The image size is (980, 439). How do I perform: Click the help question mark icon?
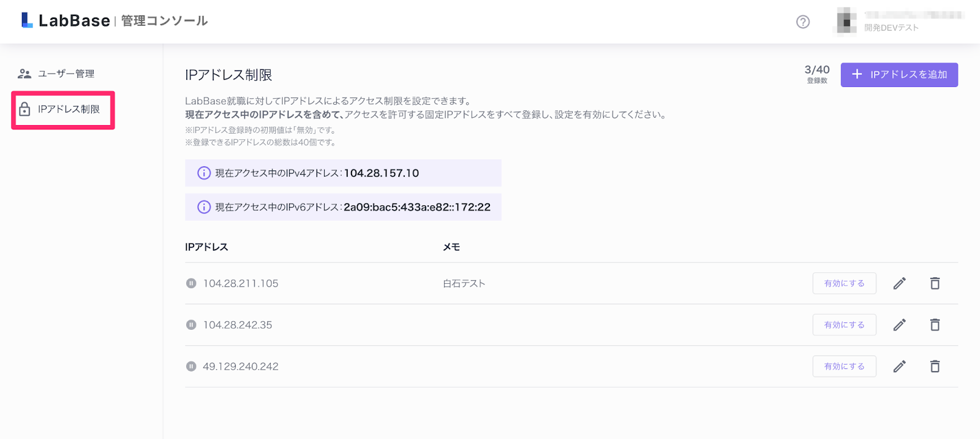[802, 22]
